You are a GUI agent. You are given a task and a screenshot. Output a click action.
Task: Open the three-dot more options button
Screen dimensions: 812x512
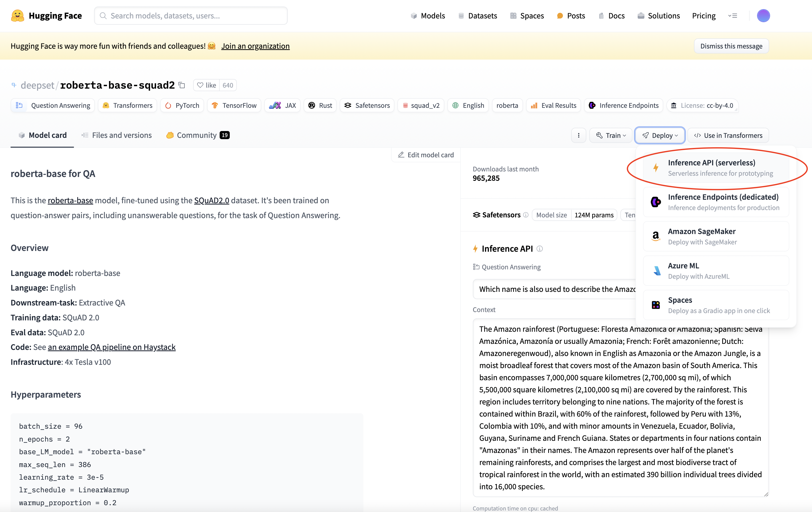(579, 135)
